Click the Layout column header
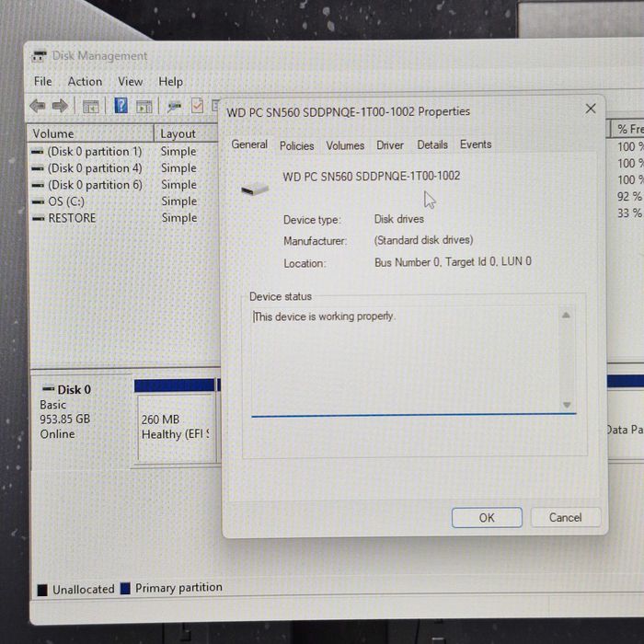Screen dimensions: 644x644 187,133
